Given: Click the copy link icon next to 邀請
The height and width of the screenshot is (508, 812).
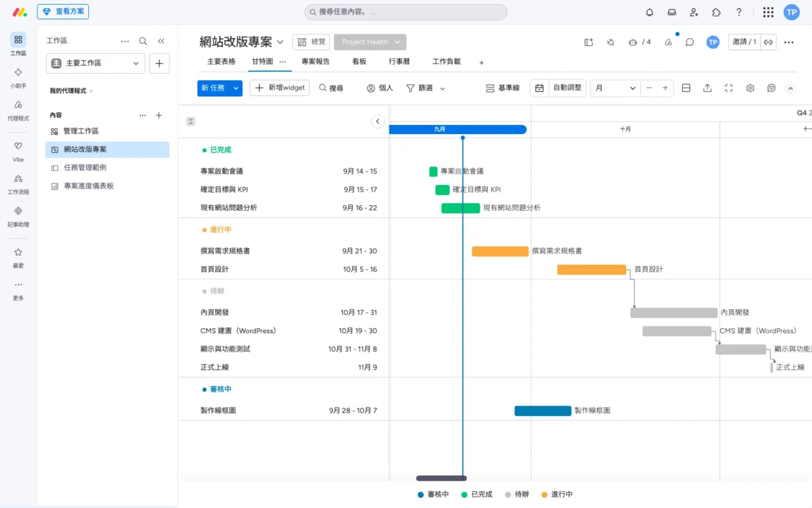Looking at the screenshot, I should (x=768, y=42).
